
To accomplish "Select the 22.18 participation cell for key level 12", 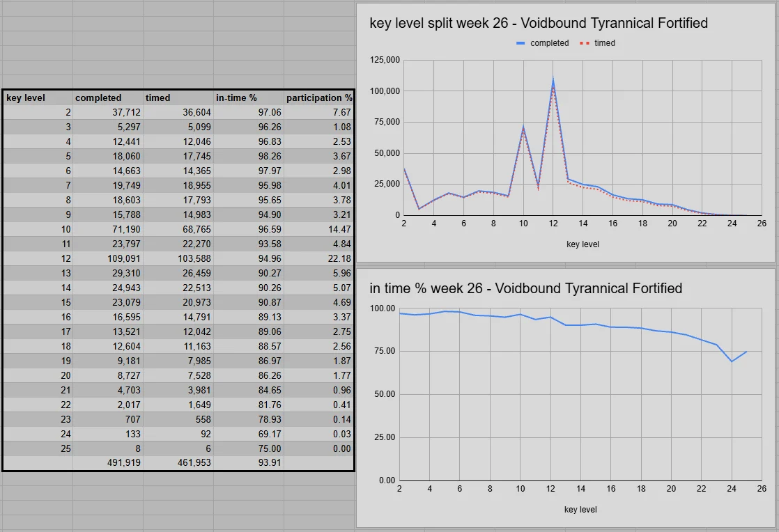I will (338, 258).
